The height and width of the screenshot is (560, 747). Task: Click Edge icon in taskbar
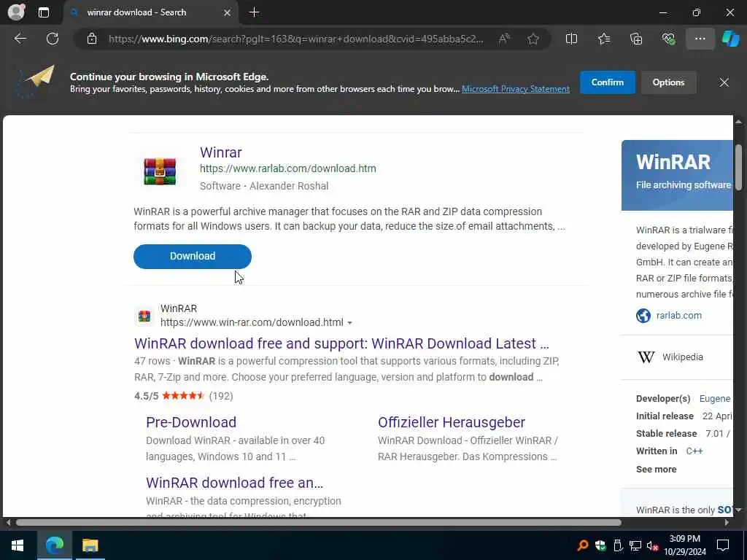tap(54, 545)
